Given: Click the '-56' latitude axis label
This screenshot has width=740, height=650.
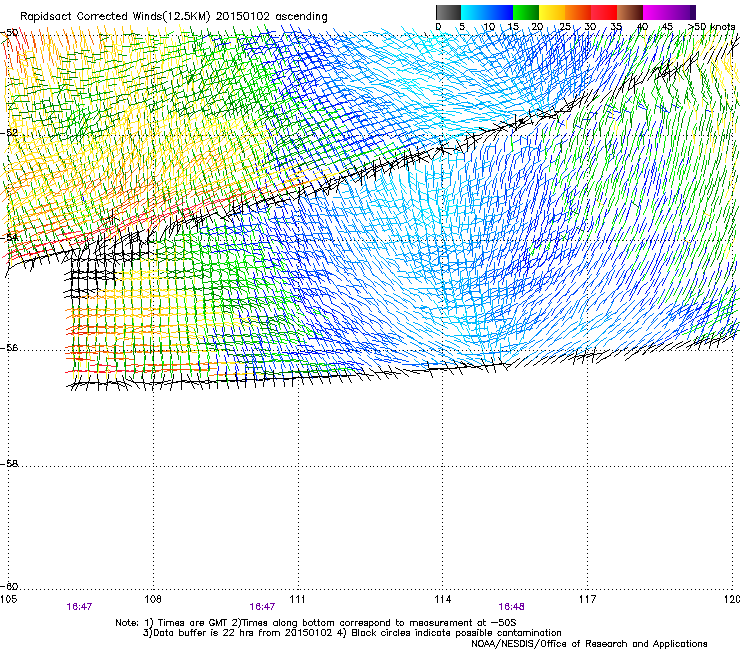Looking at the screenshot, I should (x=9, y=348).
